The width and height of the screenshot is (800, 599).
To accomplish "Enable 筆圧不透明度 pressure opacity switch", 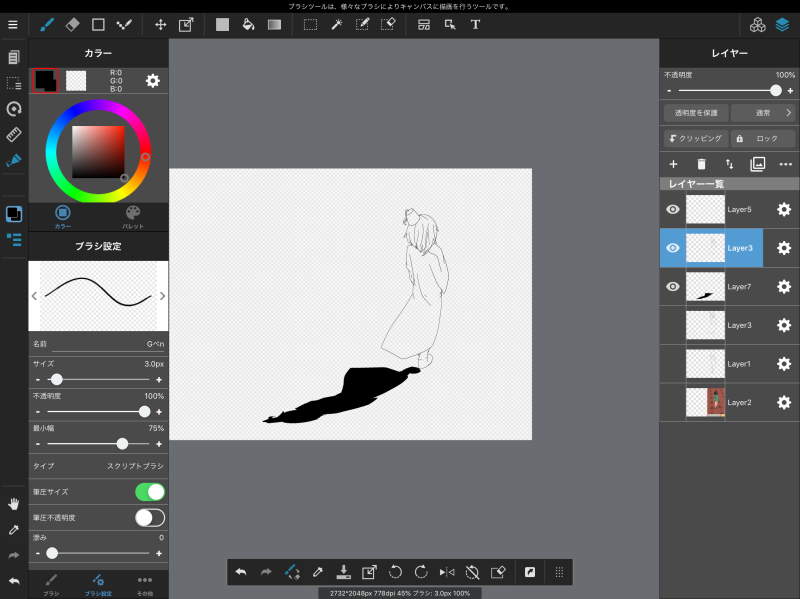I will tap(149, 518).
